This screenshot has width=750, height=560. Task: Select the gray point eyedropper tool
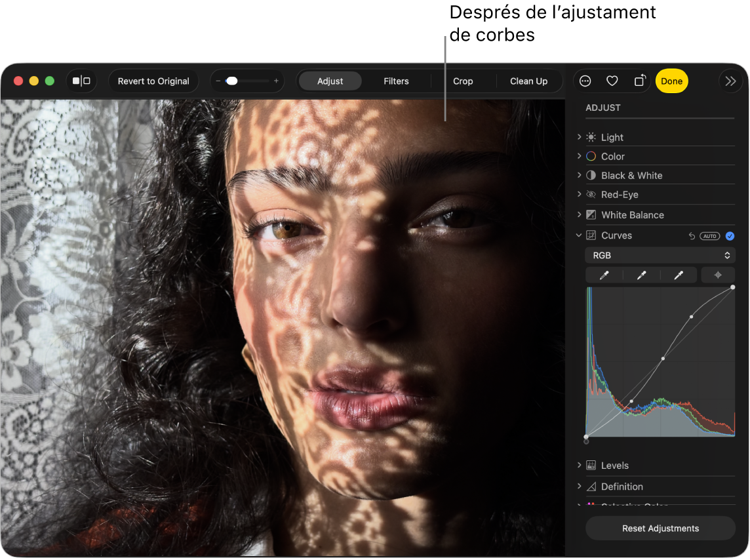641,275
